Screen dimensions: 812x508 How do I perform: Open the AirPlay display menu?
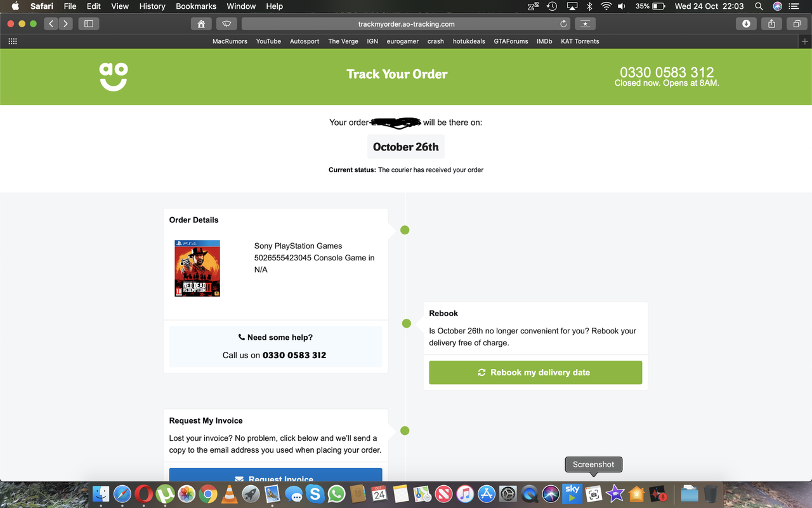572,6
